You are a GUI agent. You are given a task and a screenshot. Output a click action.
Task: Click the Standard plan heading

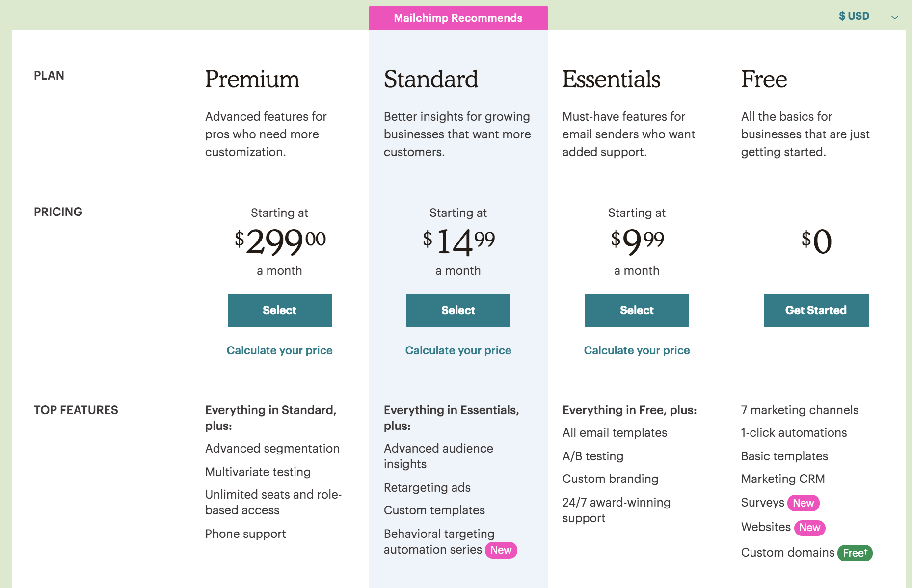(431, 80)
